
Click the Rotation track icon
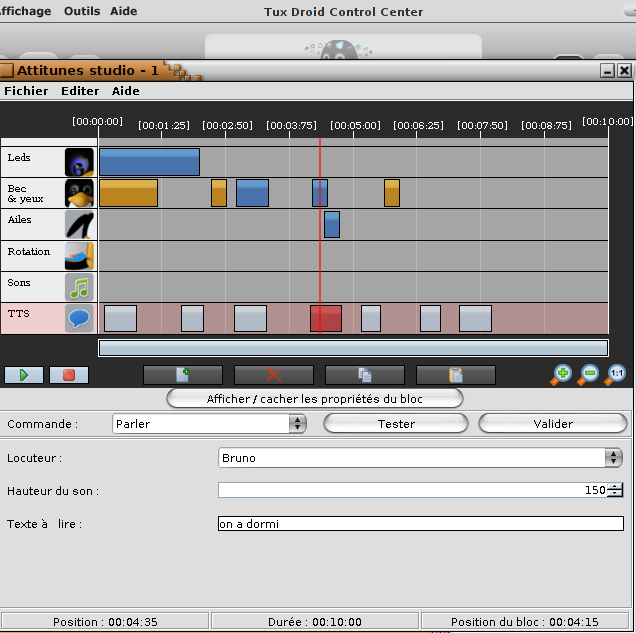point(80,255)
